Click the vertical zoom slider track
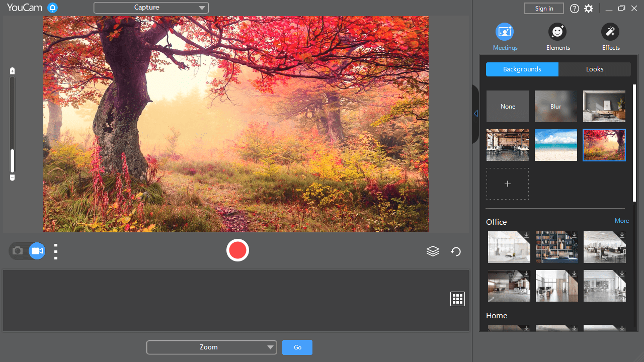644x362 pixels. coord(12,124)
